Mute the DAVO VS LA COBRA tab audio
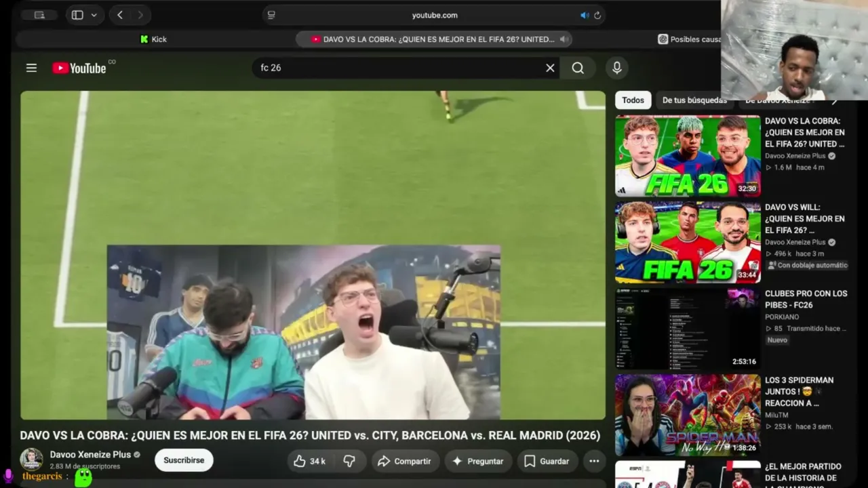The width and height of the screenshot is (868, 488). pos(564,39)
